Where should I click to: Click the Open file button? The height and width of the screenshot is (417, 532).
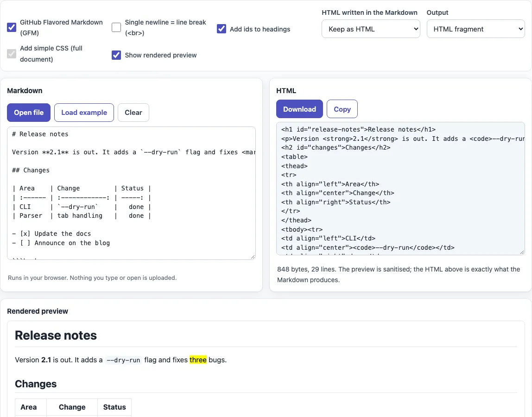click(x=29, y=112)
